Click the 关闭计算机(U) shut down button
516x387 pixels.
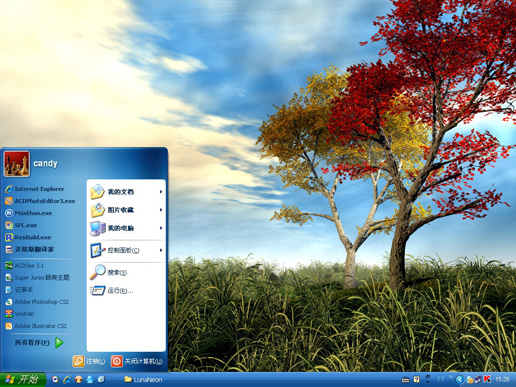(x=137, y=361)
